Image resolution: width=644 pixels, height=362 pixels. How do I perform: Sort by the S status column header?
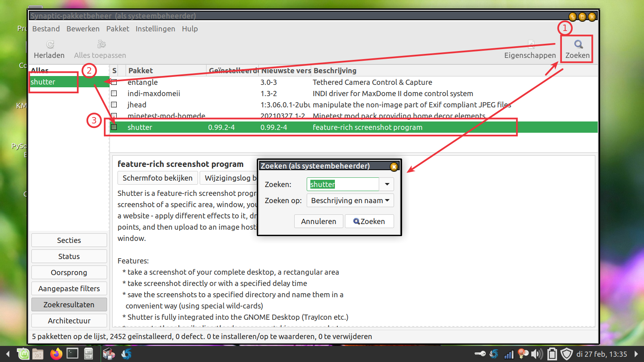114,70
